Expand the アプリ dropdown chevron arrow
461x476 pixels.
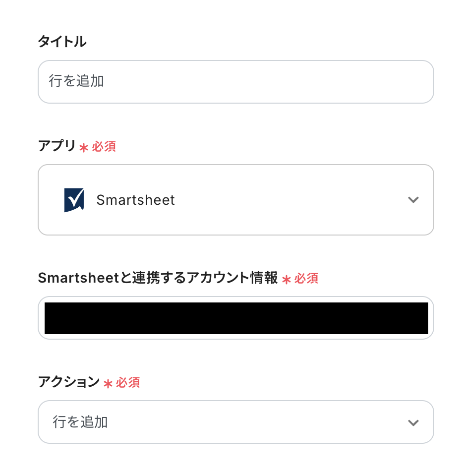coord(413,200)
